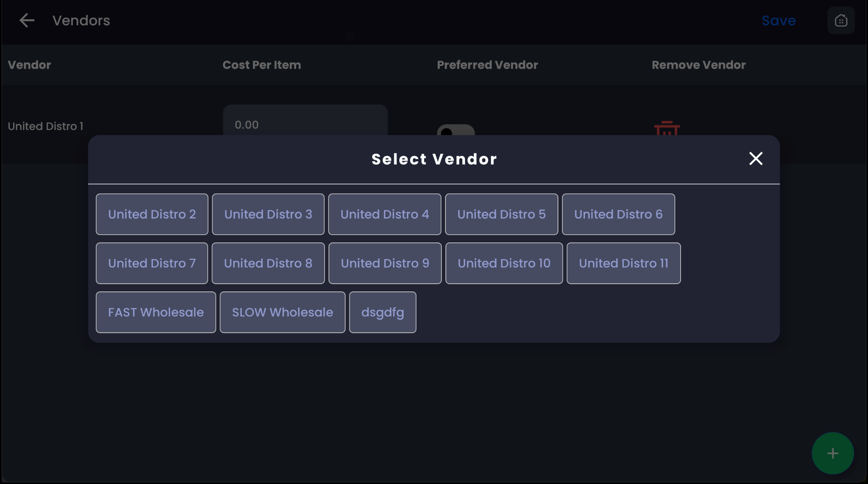868x484 pixels.
Task: Choose United Distro 9
Action: coord(385,263)
